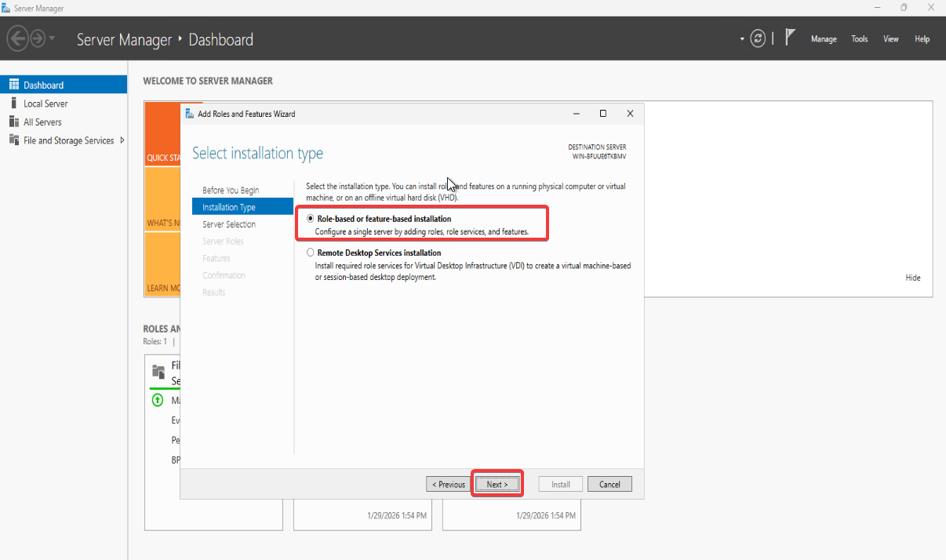The height and width of the screenshot is (560, 946).
Task: Click the All Servers icon
Action: click(13, 122)
